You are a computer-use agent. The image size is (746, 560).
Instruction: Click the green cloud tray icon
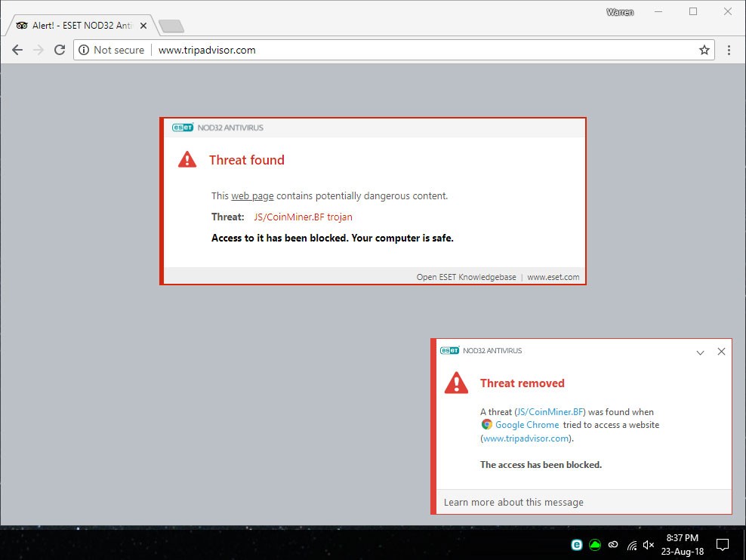point(595,545)
